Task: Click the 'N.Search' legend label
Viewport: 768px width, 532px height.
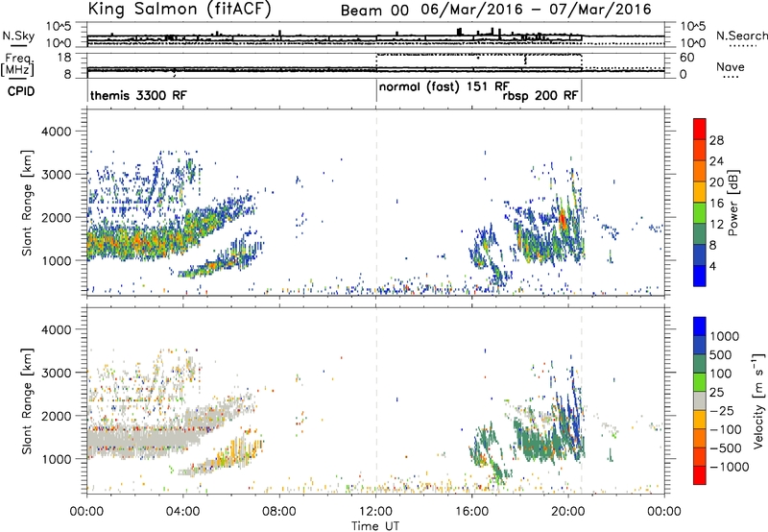Action: (x=742, y=36)
